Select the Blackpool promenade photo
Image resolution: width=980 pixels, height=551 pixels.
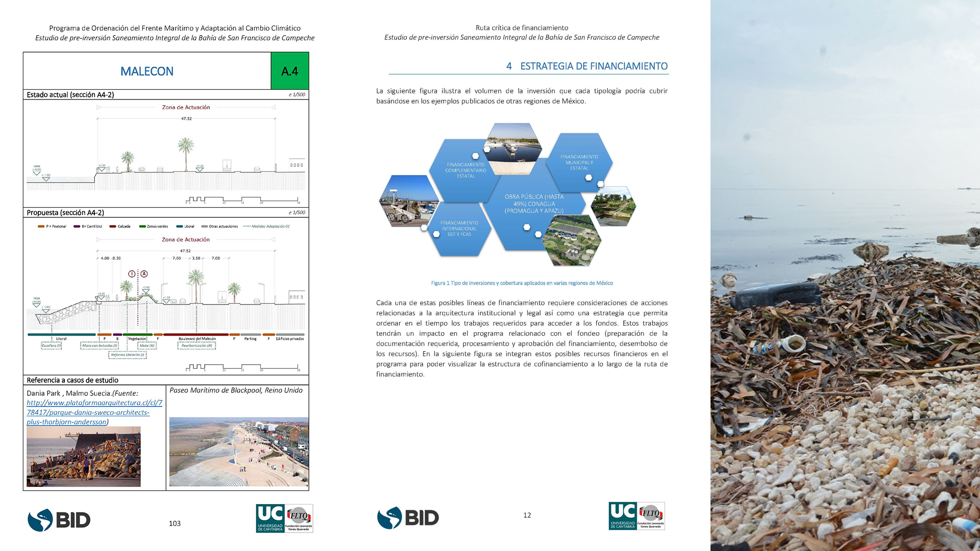[x=239, y=452]
